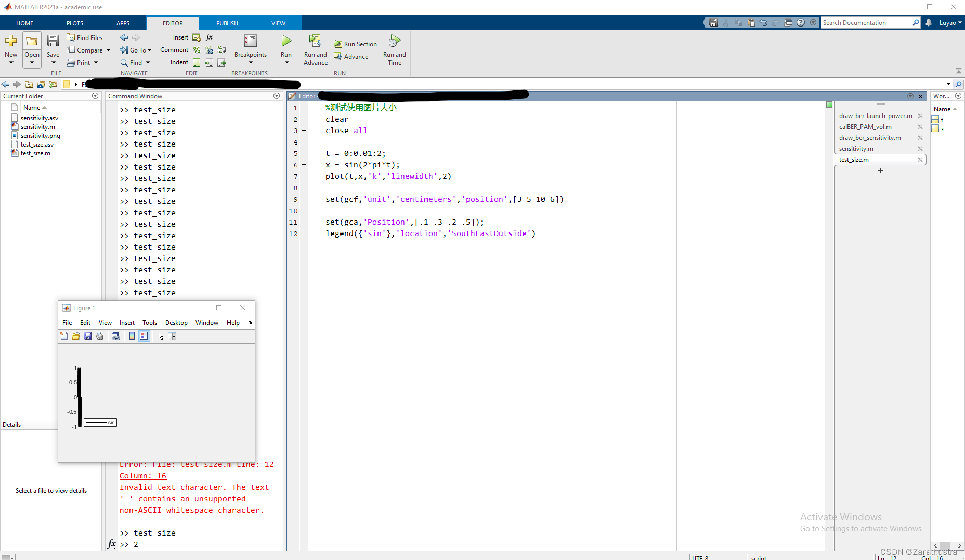Switch to the PLOTS ribbon tab
This screenshot has height=560, width=965.
pyautogui.click(x=75, y=23)
